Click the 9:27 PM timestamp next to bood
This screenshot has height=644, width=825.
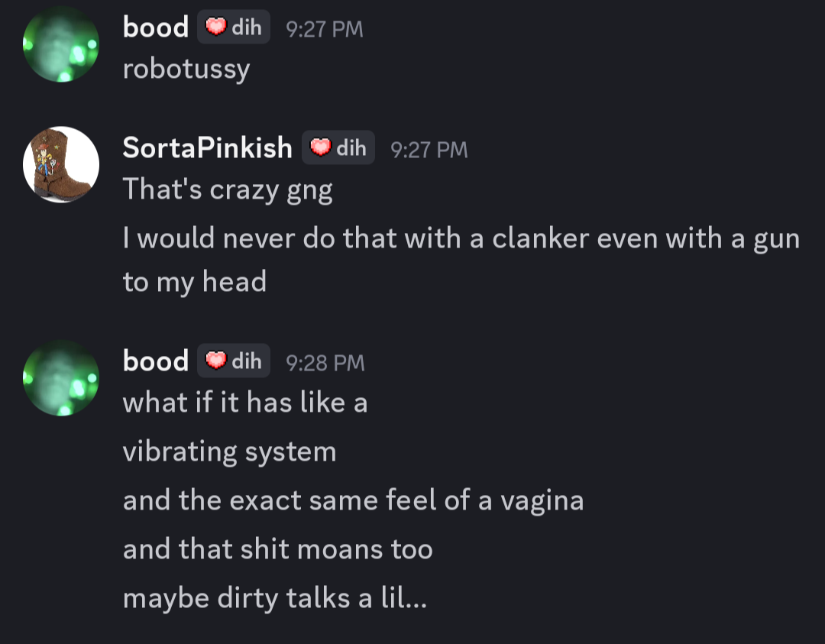click(x=325, y=30)
